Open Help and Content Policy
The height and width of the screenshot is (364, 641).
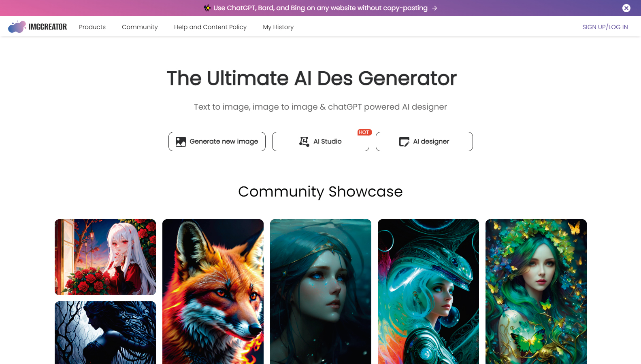210,27
